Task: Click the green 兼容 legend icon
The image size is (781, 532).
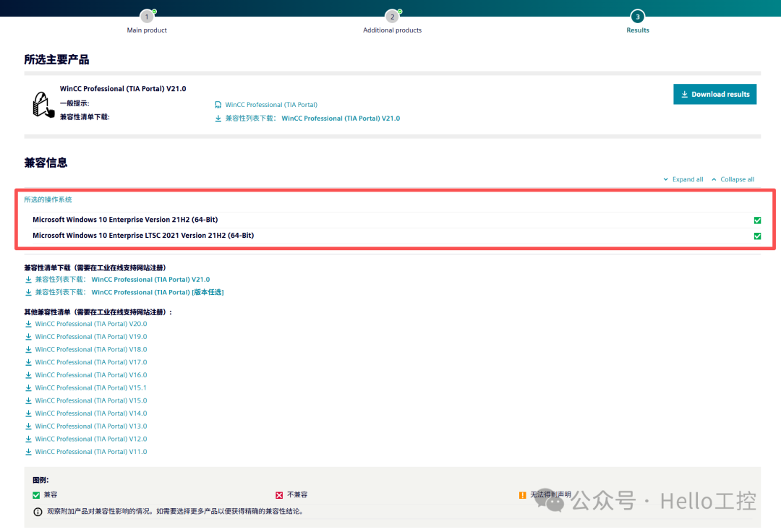Action: (36, 495)
